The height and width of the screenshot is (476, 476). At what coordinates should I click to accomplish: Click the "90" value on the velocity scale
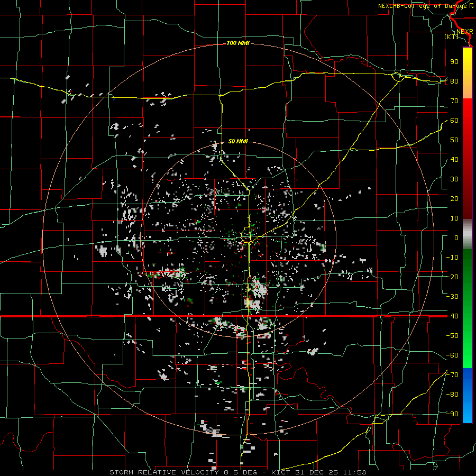pos(454,62)
